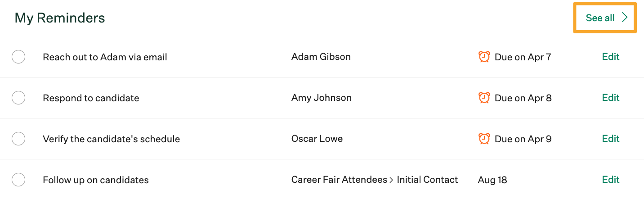Click the chevron next to See all
The height and width of the screenshot is (199, 644).
click(x=625, y=18)
